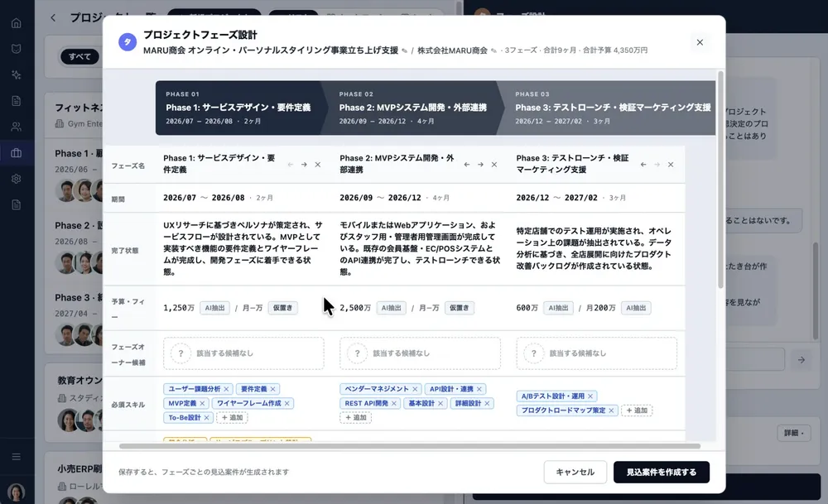The width and height of the screenshot is (828, 504).
Task: Remove the プロダクトロードマップ策定 skill tag
Action: (612, 410)
